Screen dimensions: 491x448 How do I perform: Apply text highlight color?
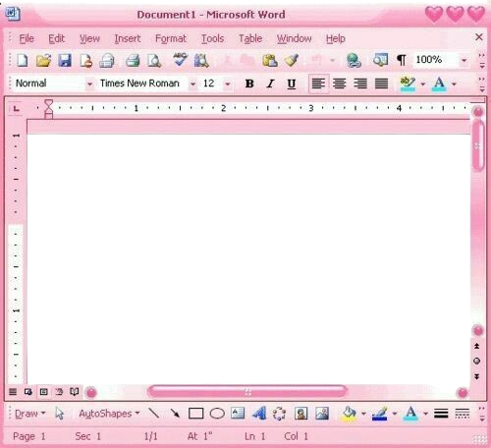click(408, 84)
